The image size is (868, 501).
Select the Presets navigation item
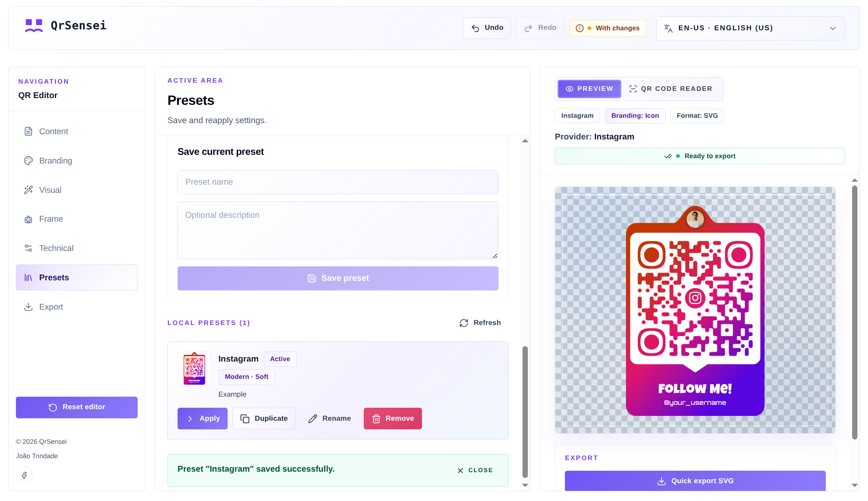[x=77, y=277]
